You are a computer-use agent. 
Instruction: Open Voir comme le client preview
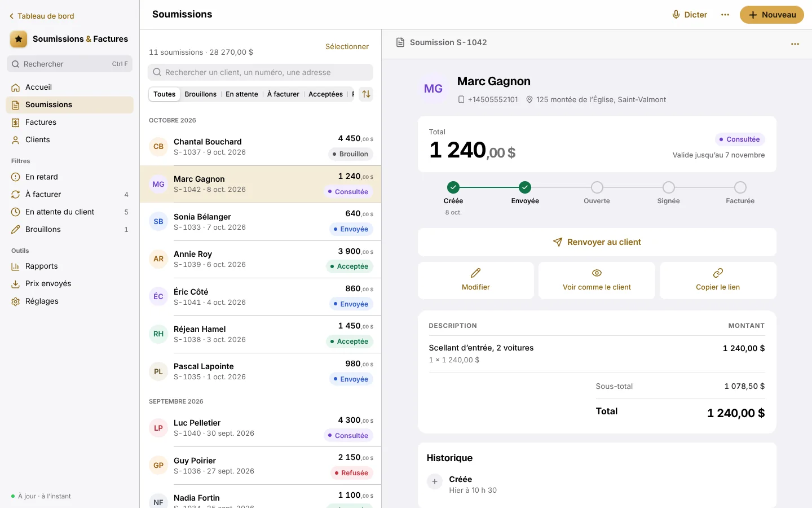[597, 281]
